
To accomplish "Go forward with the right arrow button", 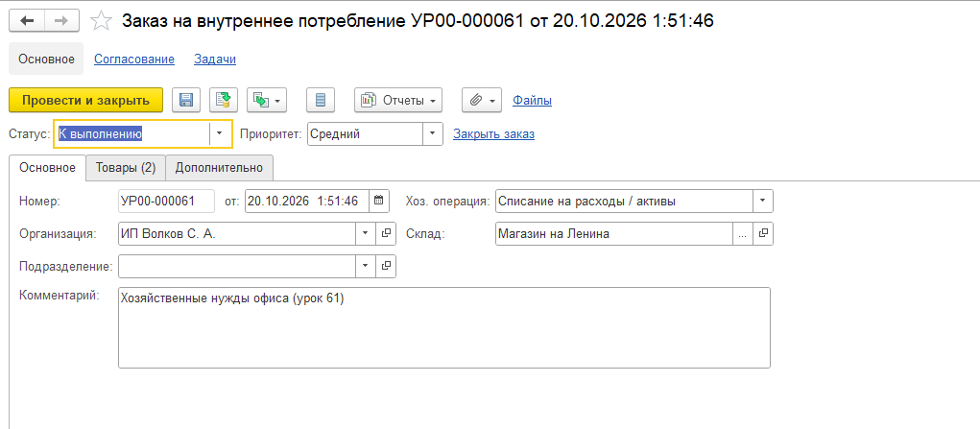I will [x=61, y=21].
